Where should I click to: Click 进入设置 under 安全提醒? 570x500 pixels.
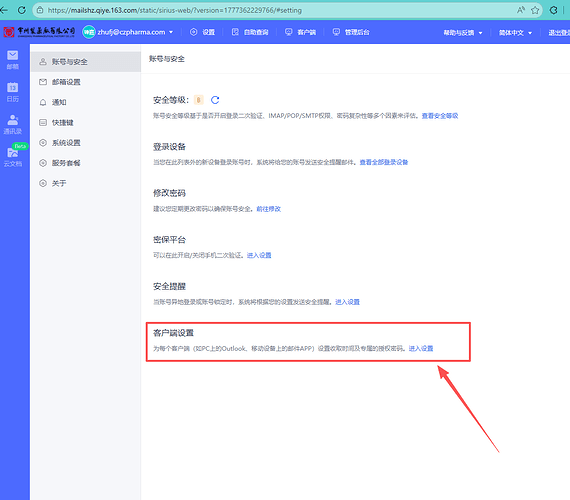(348, 302)
